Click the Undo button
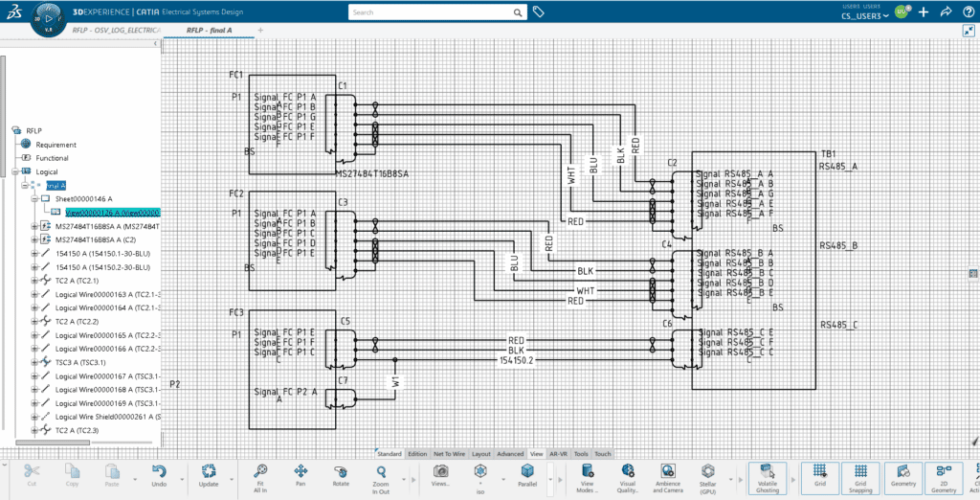The width and height of the screenshot is (980, 500). 159,471
